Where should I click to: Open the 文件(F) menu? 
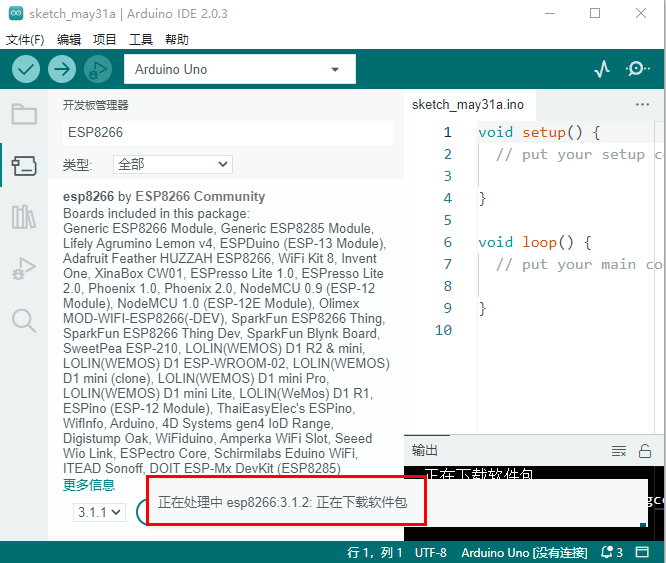(25, 40)
